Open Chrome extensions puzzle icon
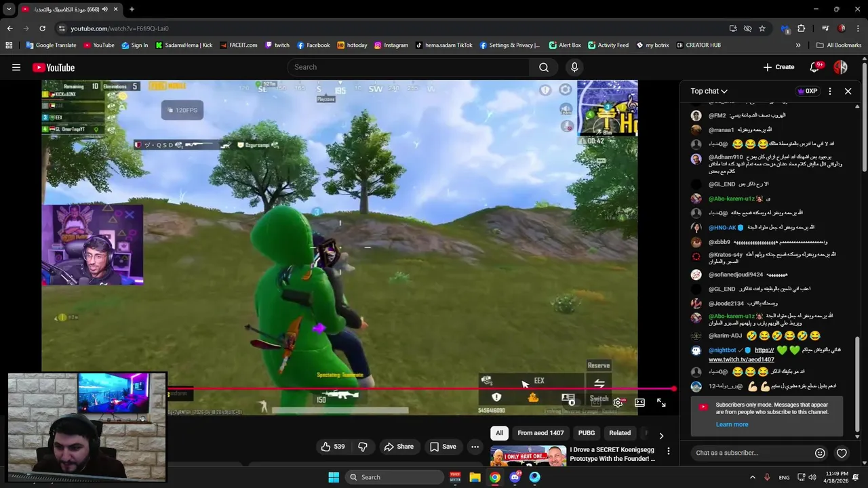This screenshot has width=868, height=488. click(x=802, y=28)
